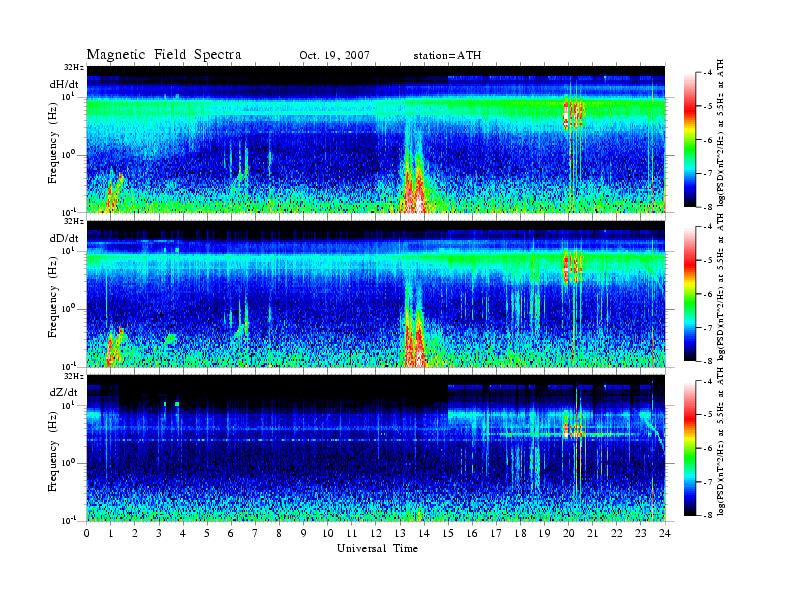Click hour tick '8' on time axis

tap(279, 533)
